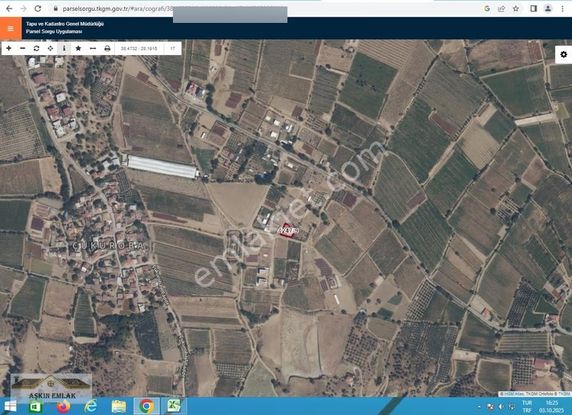
Task: Open the volume control in system tray
Action: pos(501,406)
